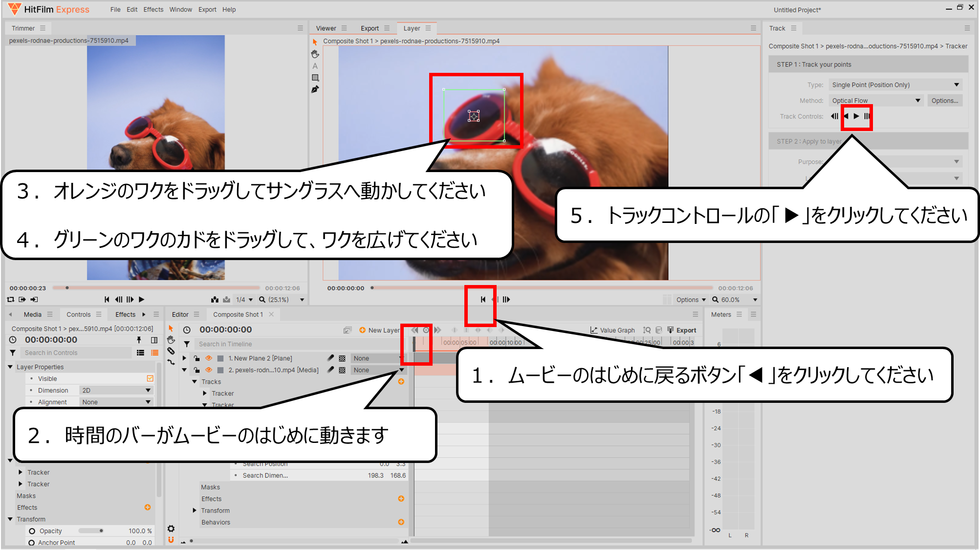980x550 pixels.
Task: Click track forward one frame control
Action: 867,116
